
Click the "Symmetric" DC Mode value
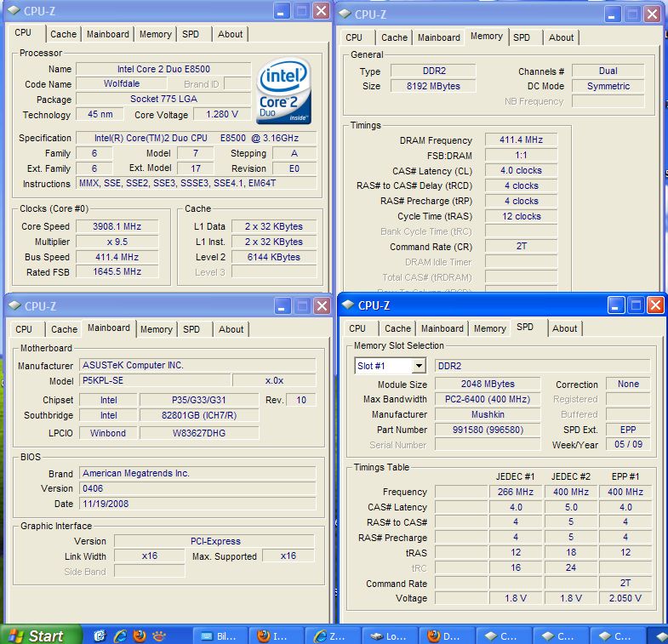coord(608,86)
